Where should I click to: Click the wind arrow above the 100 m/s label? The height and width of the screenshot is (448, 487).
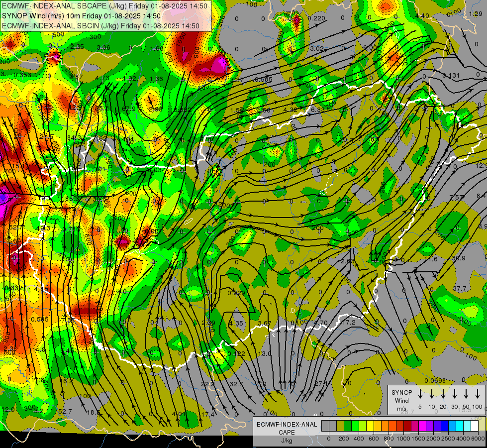(x=478, y=394)
